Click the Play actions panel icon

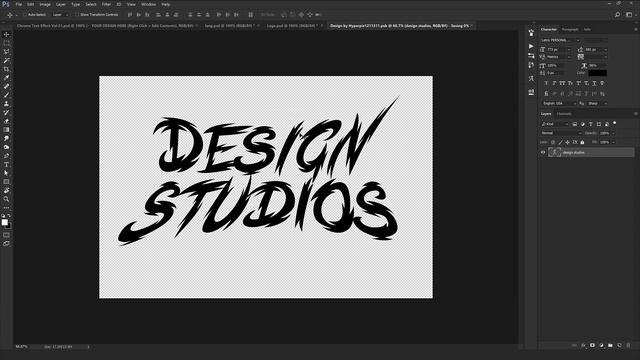click(531, 47)
